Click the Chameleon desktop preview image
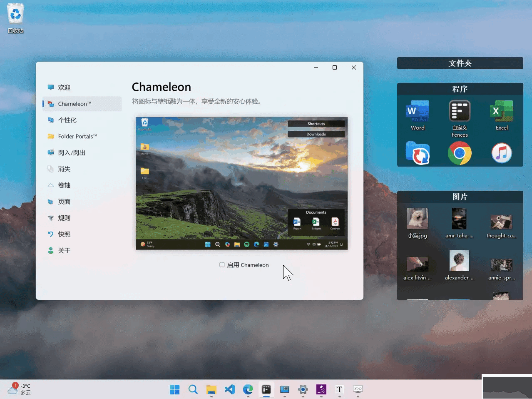The height and width of the screenshot is (399, 532). point(241,183)
